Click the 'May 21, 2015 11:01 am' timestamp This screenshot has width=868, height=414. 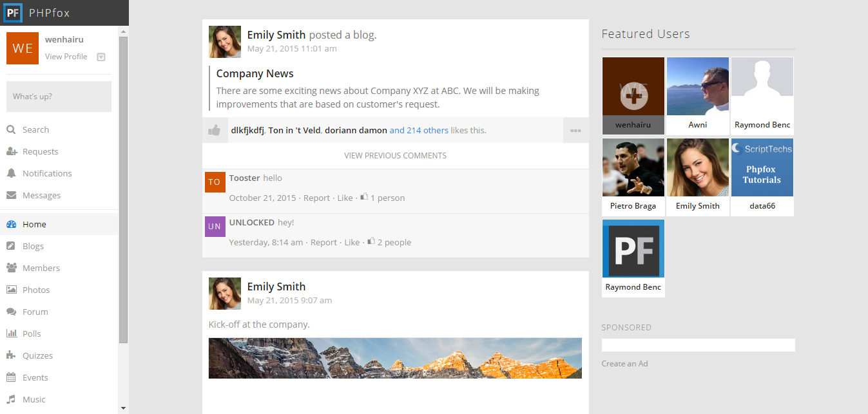point(292,48)
